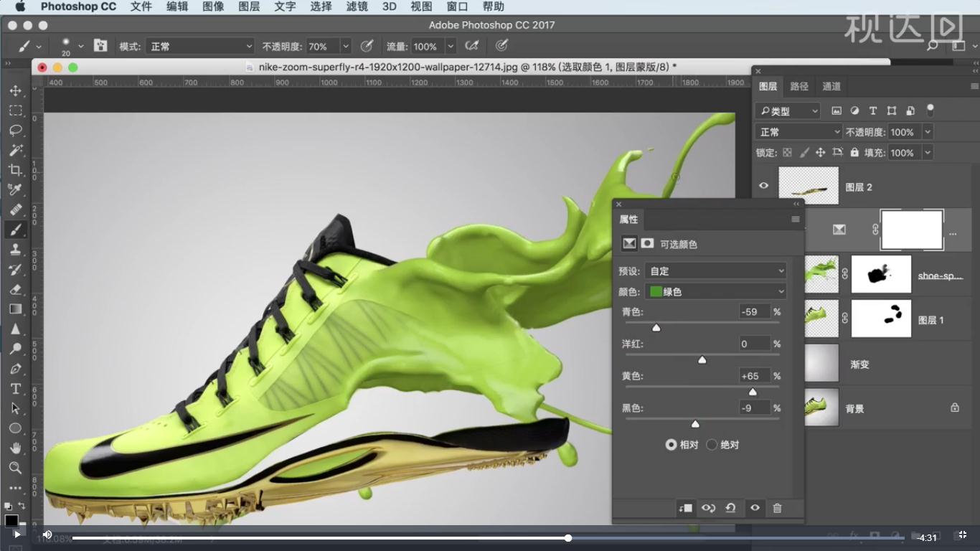This screenshot has height=551, width=980.
Task: Open the 预设 preset dropdown
Action: point(716,271)
